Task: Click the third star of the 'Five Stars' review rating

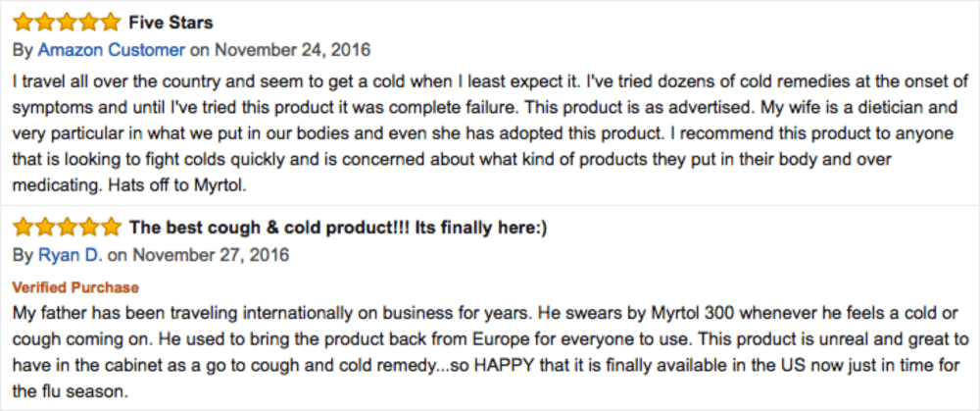Action: tap(66, 22)
